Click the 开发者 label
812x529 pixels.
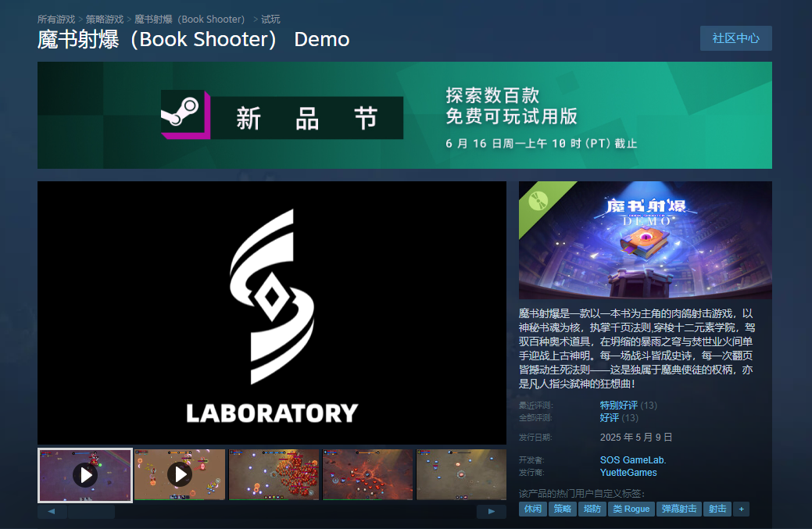pos(531,460)
